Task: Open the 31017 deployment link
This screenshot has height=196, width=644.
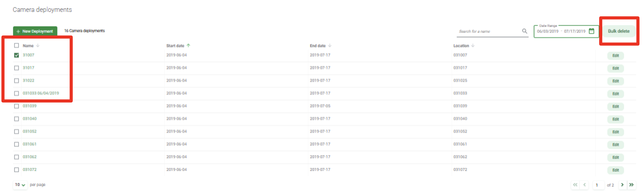Action: coord(28,68)
